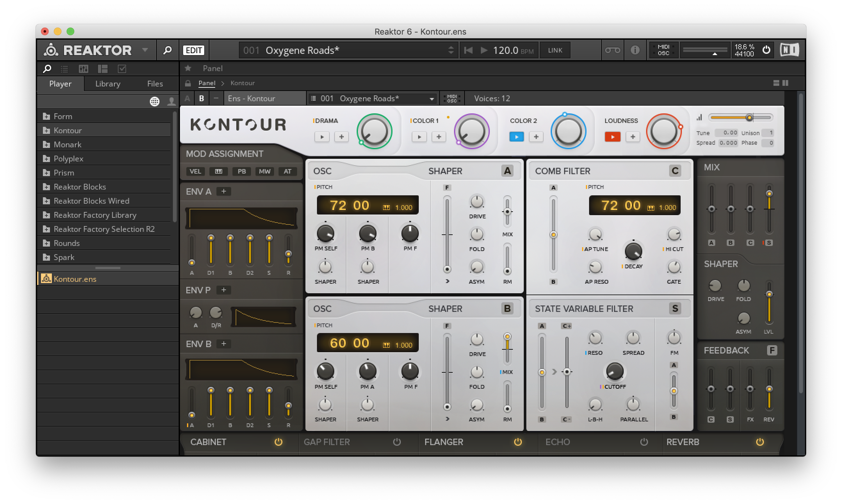The width and height of the screenshot is (842, 504).
Task: Show the sidebar snapshots list icon
Action: (x=64, y=69)
